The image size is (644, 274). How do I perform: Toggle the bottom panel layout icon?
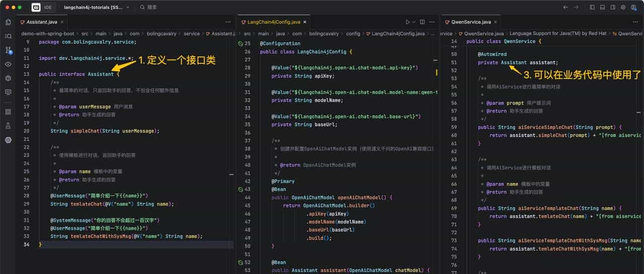[602, 7]
